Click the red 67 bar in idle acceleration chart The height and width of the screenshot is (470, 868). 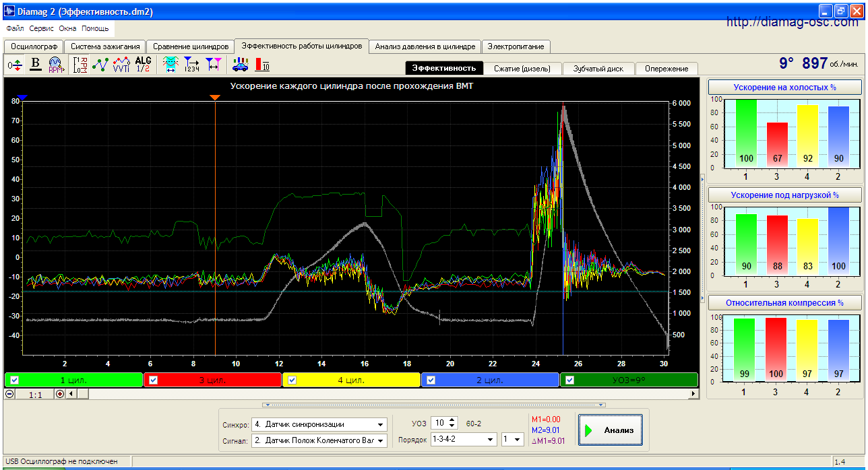(x=777, y=145)
